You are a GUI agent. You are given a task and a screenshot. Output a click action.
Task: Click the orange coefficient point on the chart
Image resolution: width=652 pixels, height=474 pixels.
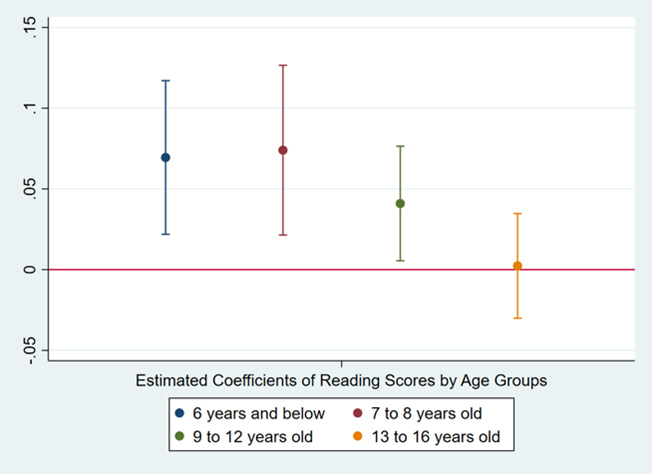point(517,266)
